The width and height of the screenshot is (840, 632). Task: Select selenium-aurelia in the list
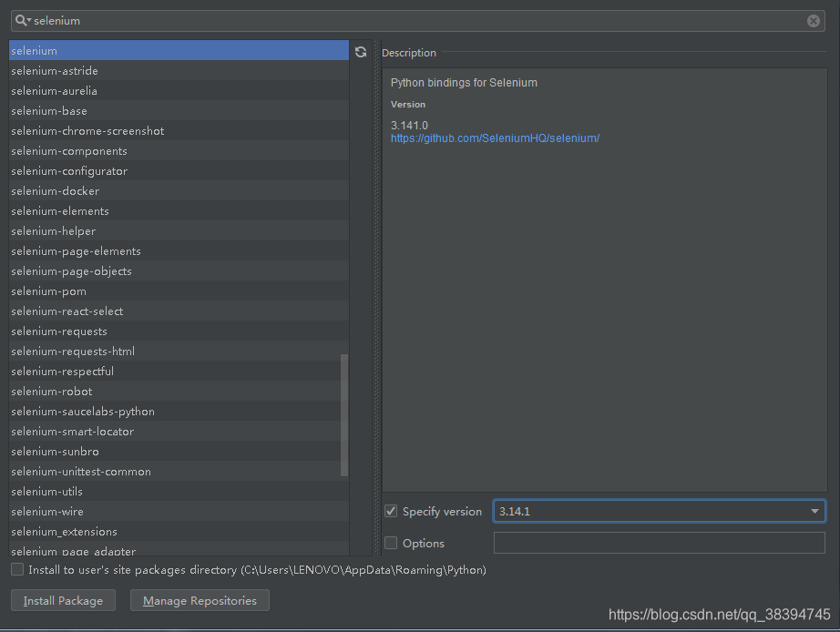pos(179,90)
